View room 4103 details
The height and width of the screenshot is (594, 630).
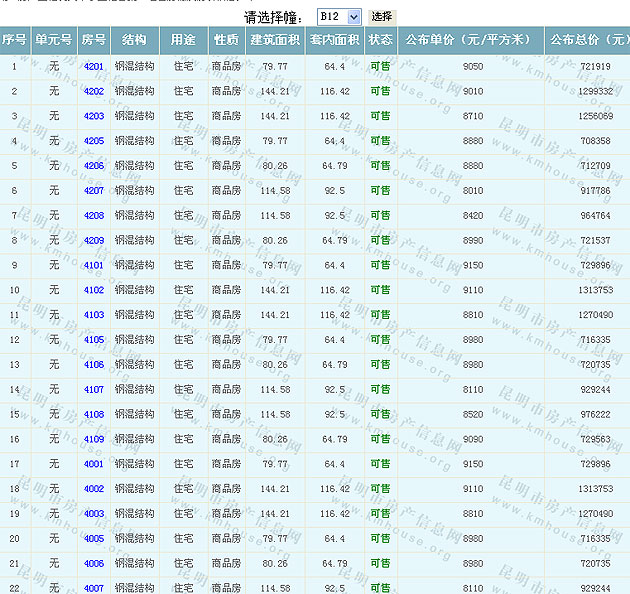(94, 315)
